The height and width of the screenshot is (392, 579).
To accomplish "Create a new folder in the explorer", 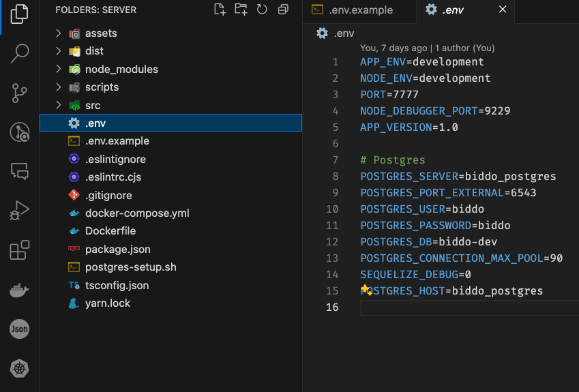I will click(241, 10).
